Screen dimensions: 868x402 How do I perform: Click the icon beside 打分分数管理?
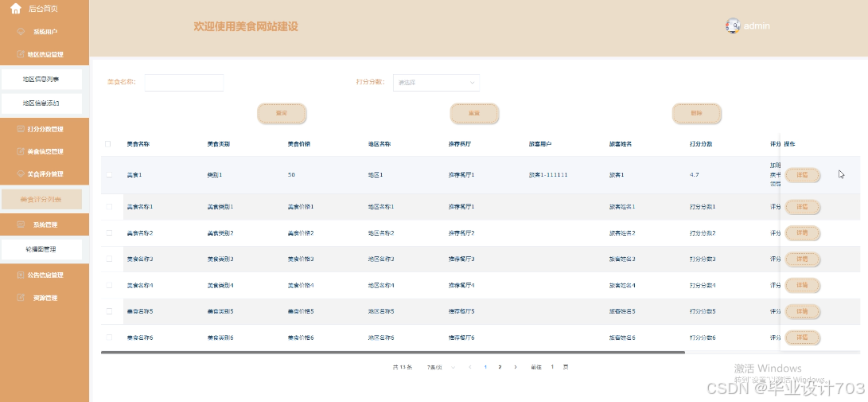[21, 129]
